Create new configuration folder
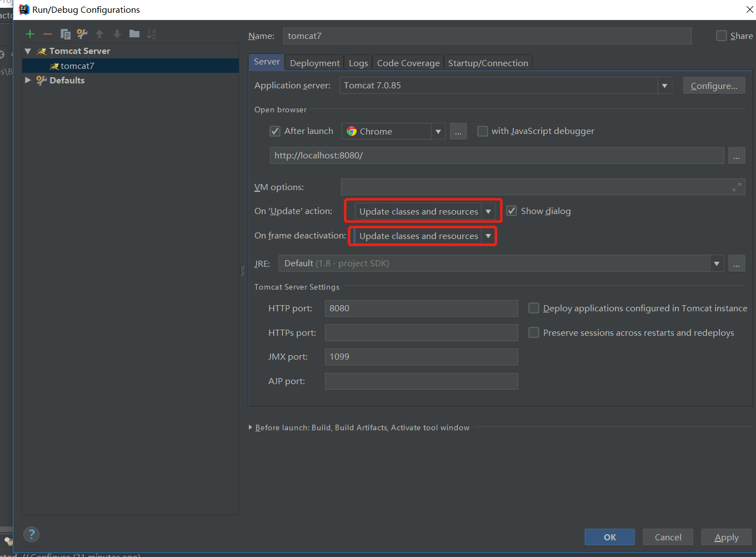 (134, 34)
